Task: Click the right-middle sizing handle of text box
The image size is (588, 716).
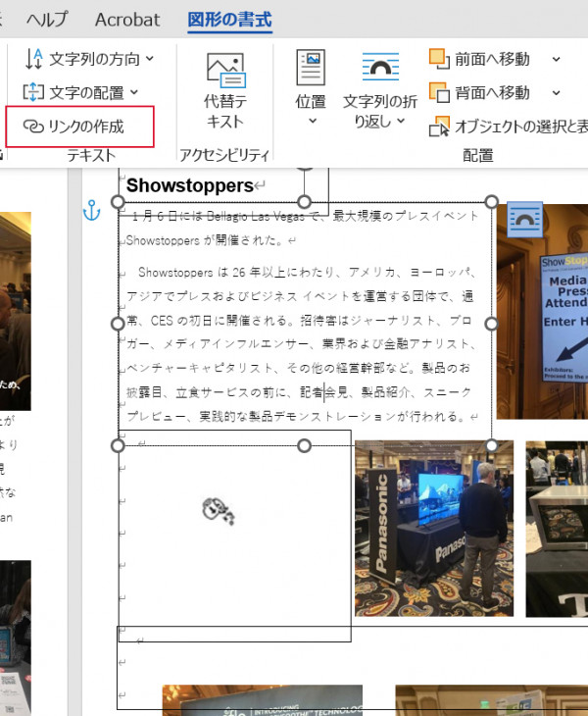Action: [x=491, y=324]
